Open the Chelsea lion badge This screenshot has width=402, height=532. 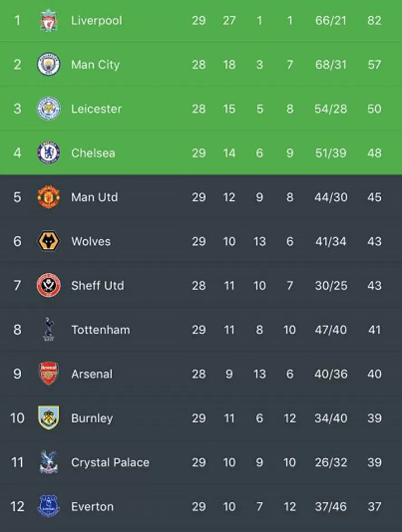coord(49,153)
